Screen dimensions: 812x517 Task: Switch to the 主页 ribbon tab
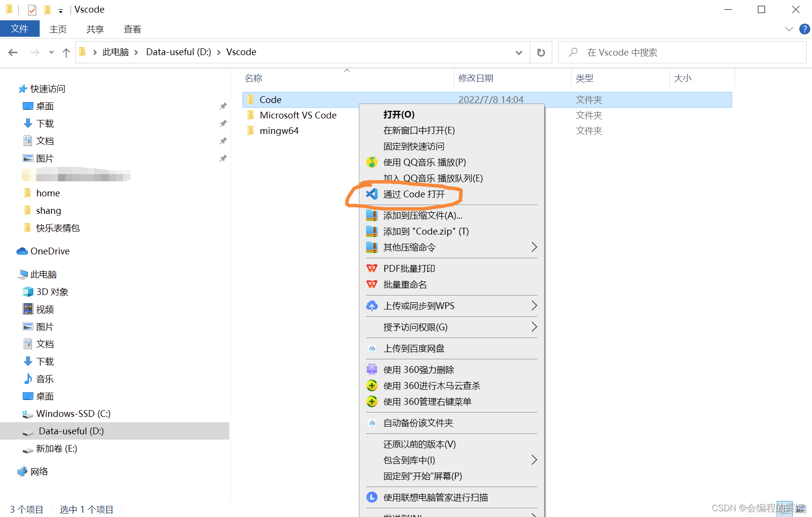pos(58,29)
